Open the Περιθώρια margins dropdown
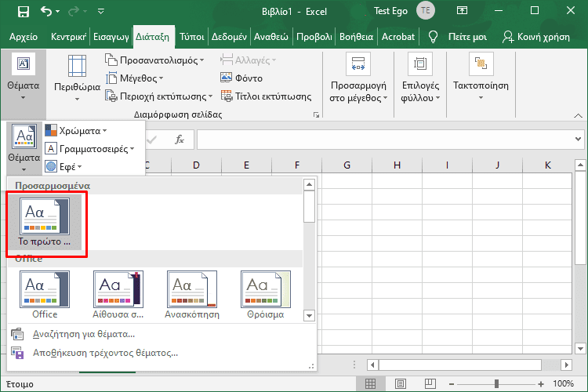Screen dimensions: 588x392 77,78
